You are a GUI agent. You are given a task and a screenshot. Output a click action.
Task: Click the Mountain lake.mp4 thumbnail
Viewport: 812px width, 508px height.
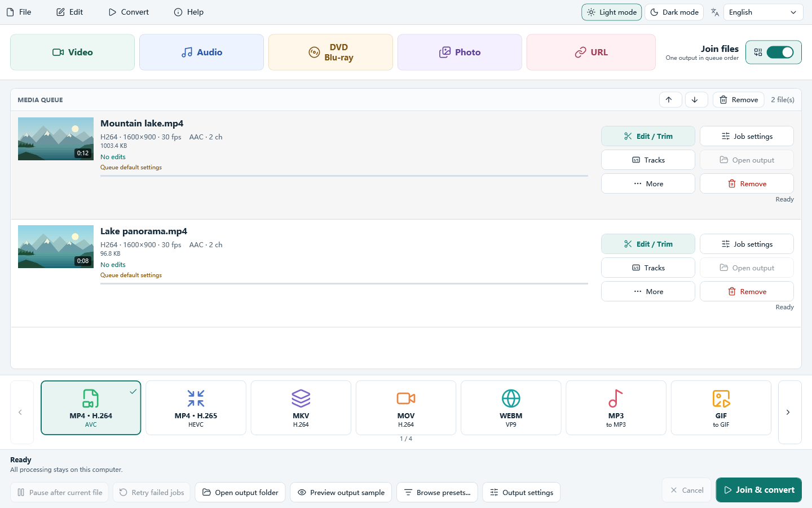(56, 139)
